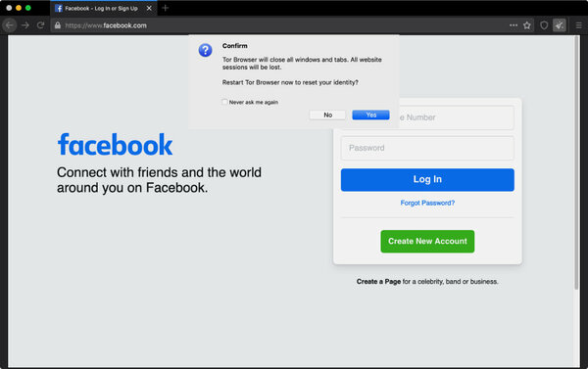This screenshot has height=369, width=588.
Task: Click the page vertical scrollbar
Action: (x=576, y=162)
